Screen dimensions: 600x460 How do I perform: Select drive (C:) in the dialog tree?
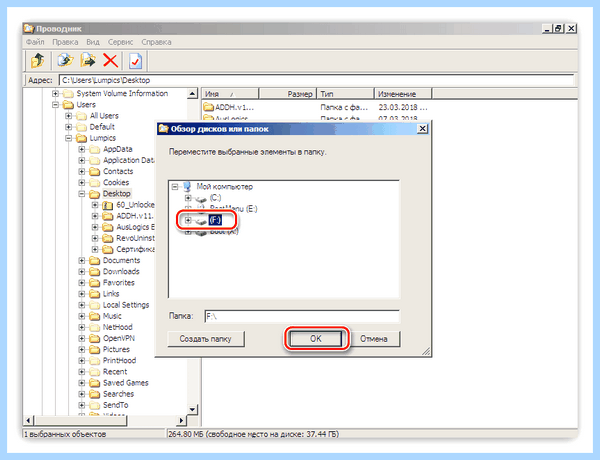point(215,198)
